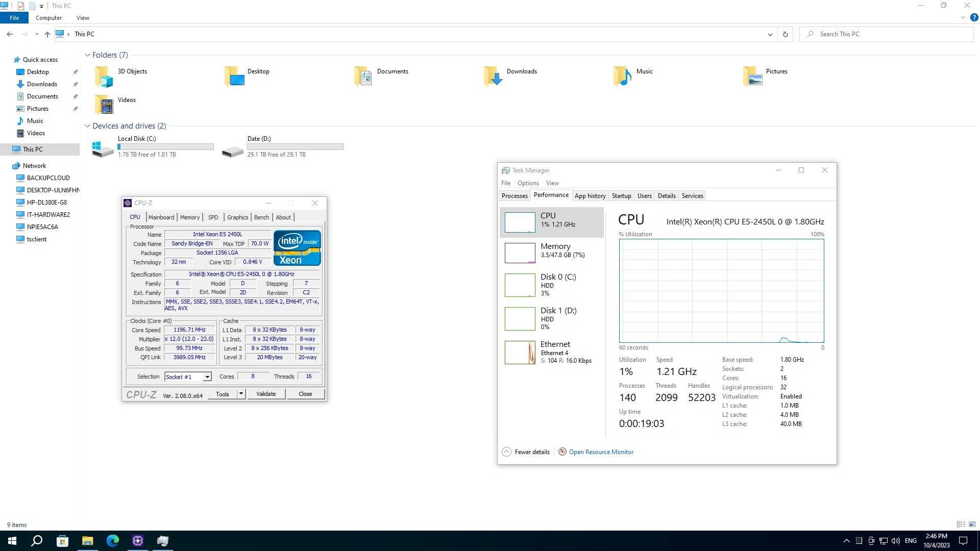Select tsclient in the navigation pane
Image resolution: width=980 pixels, height=551 pixels.
pyautogui.click(x=36, y=239)
